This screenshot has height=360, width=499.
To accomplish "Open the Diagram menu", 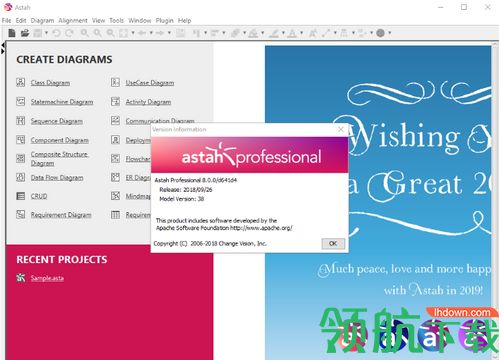I will pos(42,21).
